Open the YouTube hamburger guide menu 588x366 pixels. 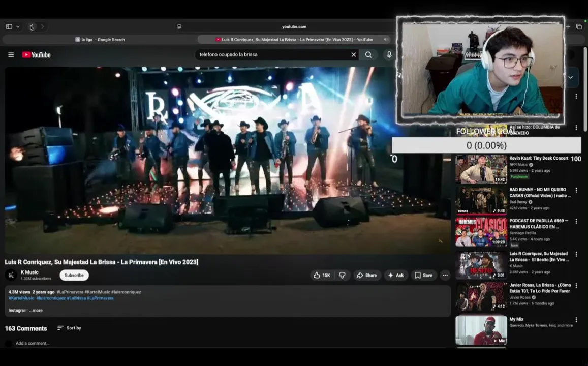(11, 55)
